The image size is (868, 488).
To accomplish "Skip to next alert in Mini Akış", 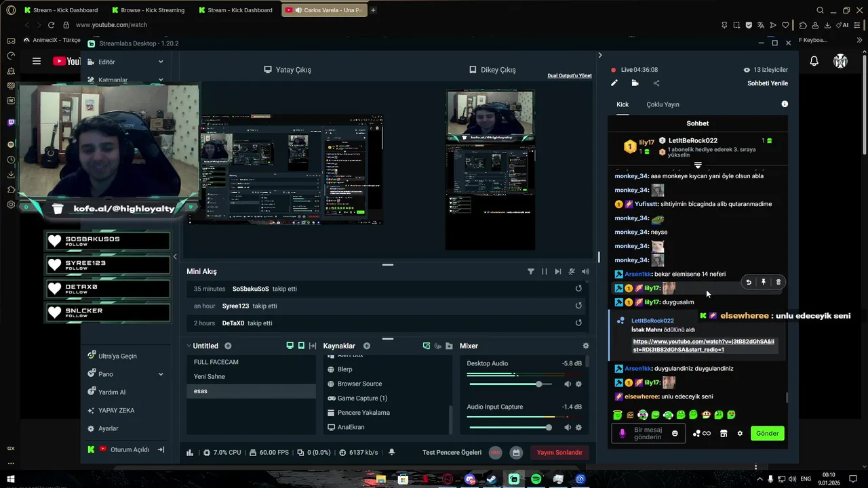I will [x=558, y=272].
